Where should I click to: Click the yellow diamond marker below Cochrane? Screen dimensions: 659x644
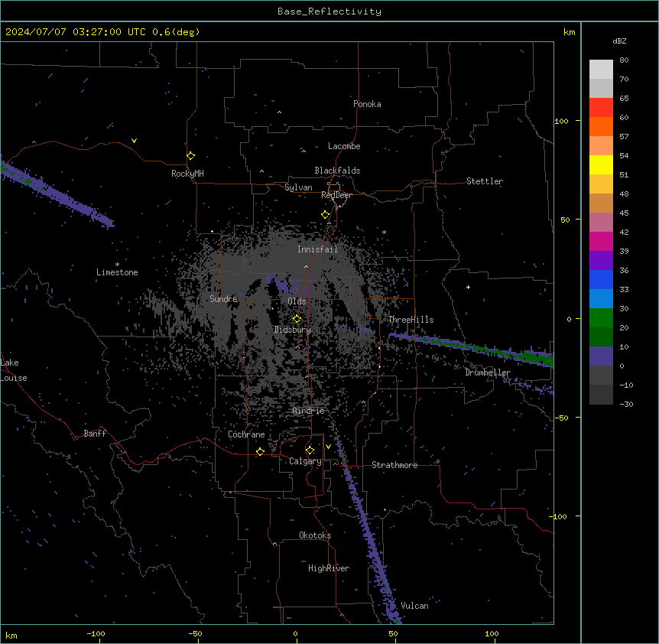coord(260,451)
